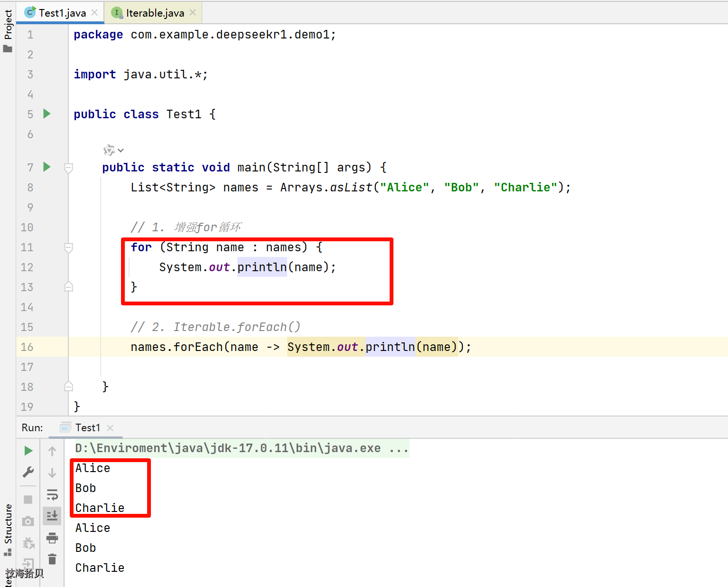Click fold end marker at line 13
Screen dimensions: 728x587
coord(68,287)
